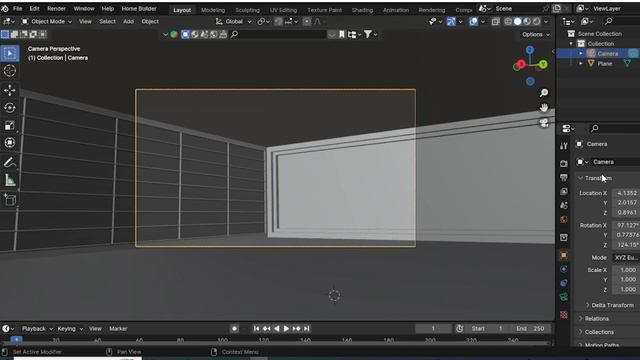Expand the Camera item in outliner
This screenshot has width=640, height=360.
point(581,53)
